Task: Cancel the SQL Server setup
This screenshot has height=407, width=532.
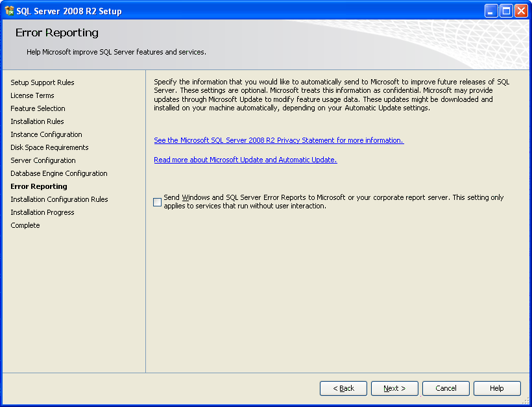Action: [446, 388]
